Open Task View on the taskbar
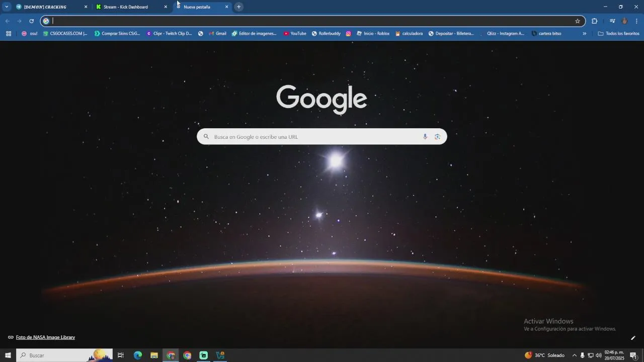 [121, 355]
